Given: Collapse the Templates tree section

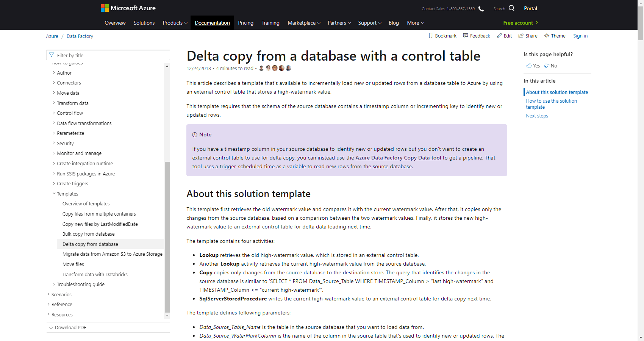Looking at the screenshot, I should tap(54, 194).
